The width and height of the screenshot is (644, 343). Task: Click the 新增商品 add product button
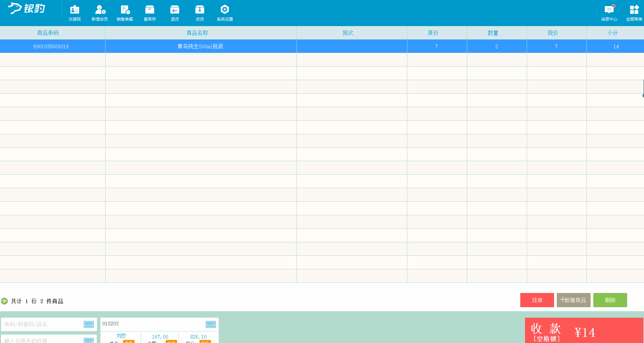point(573,300)
